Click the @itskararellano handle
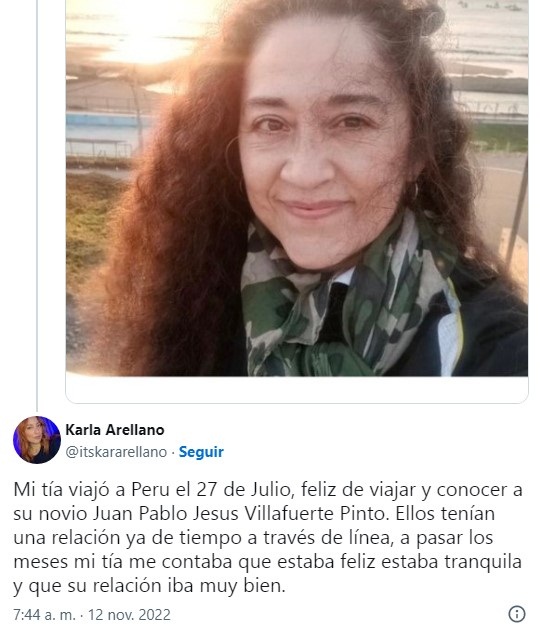 click(x=116, y=452)
